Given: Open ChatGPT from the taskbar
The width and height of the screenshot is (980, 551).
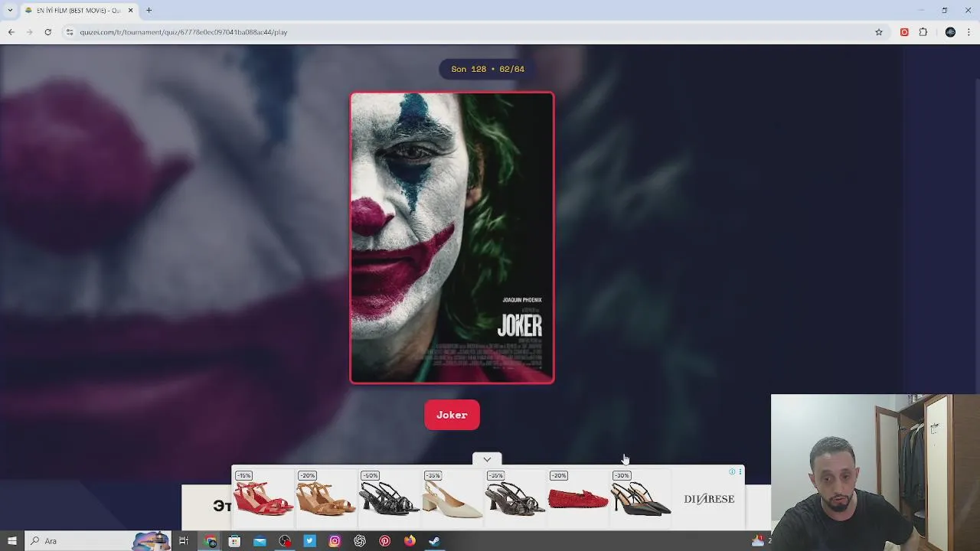Looking at the screenshot, I should (360, 541).
